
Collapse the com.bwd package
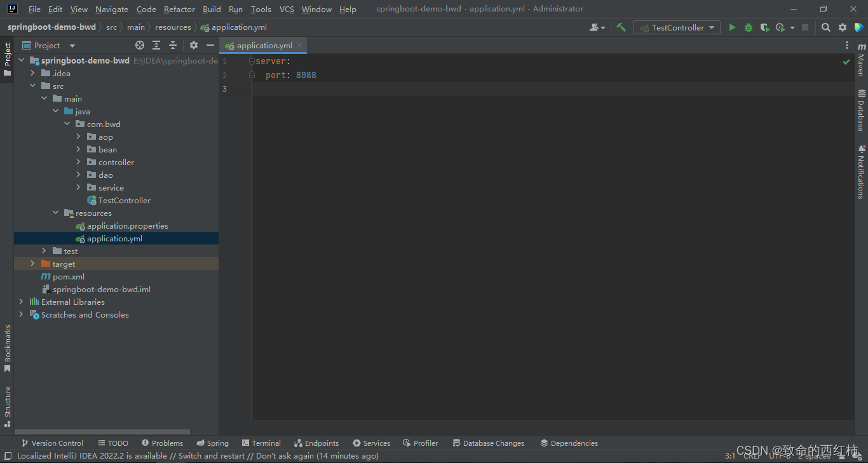point(67,124)
